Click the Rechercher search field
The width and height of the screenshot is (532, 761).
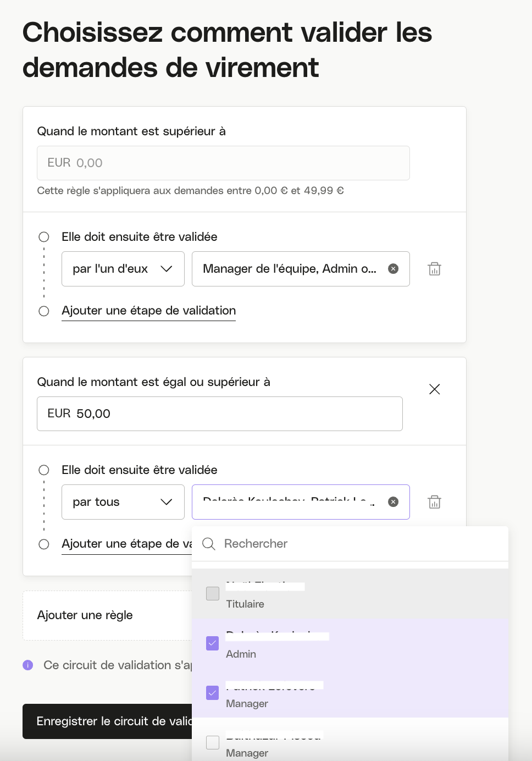(275, 543)
